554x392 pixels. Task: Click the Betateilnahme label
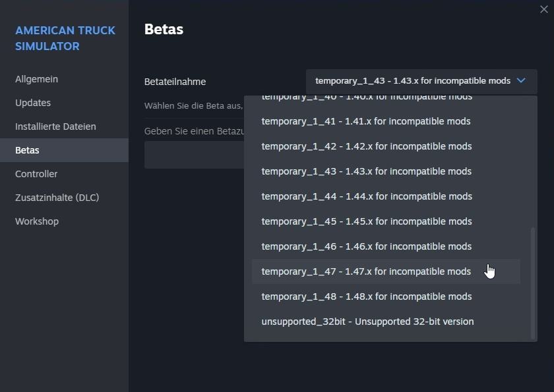point(175,82)
